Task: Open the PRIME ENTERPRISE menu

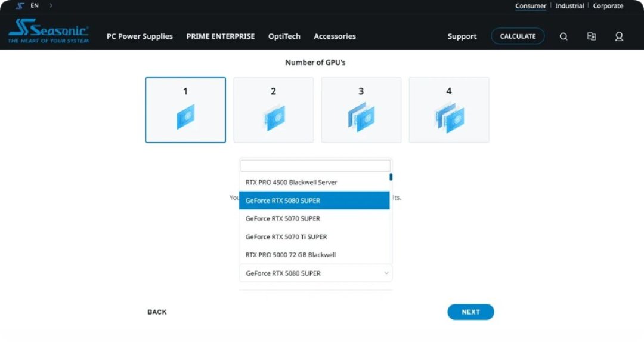Action: (x=221, y=36)
